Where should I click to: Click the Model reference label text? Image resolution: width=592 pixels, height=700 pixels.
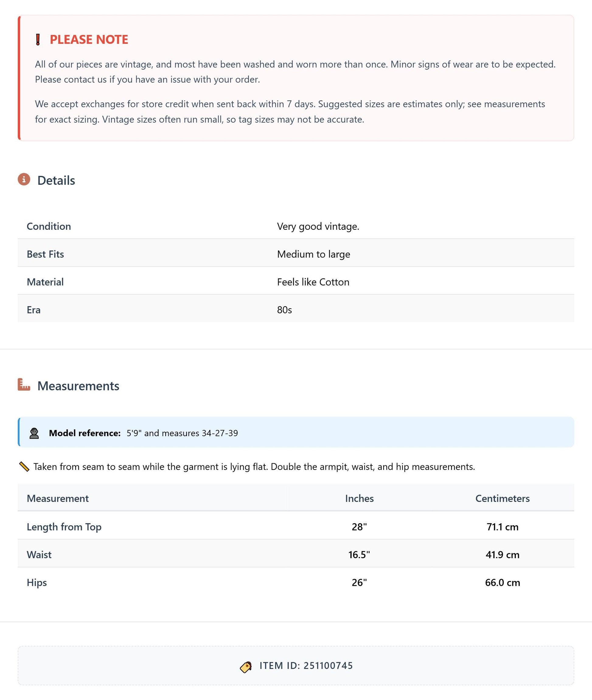point(85,433)
